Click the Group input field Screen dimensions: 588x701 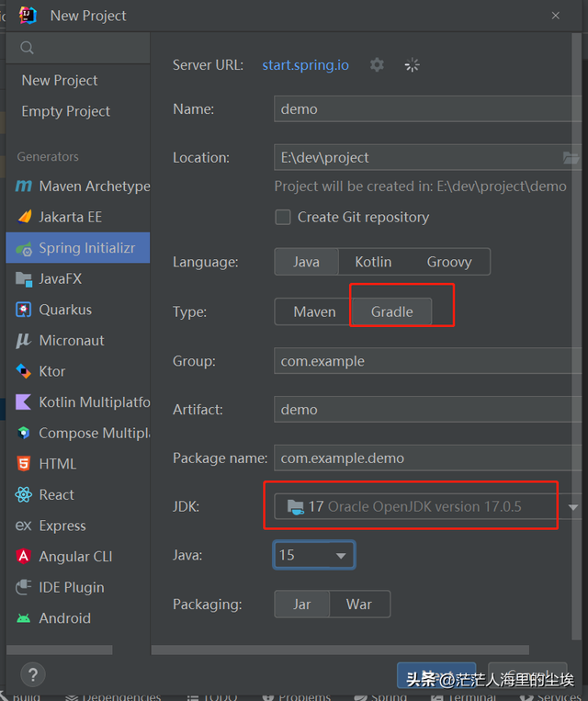coord(427,361)
